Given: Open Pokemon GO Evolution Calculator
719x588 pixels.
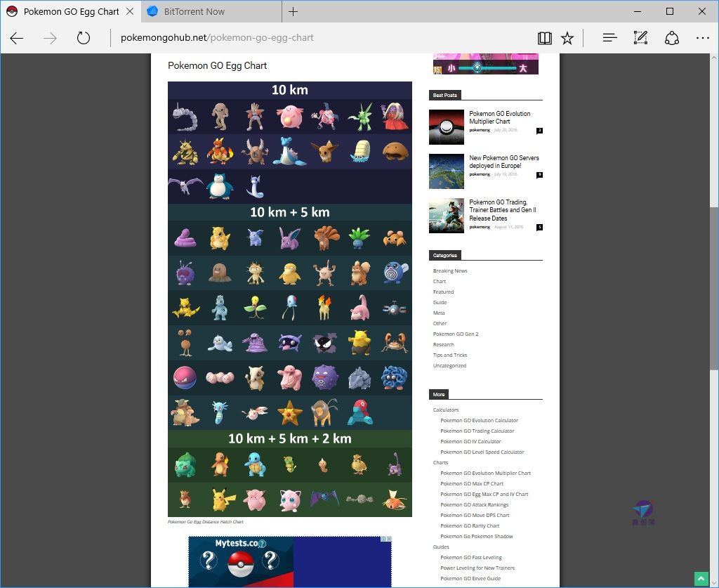Looking at the screenshot, I should [x=479, y=420].
